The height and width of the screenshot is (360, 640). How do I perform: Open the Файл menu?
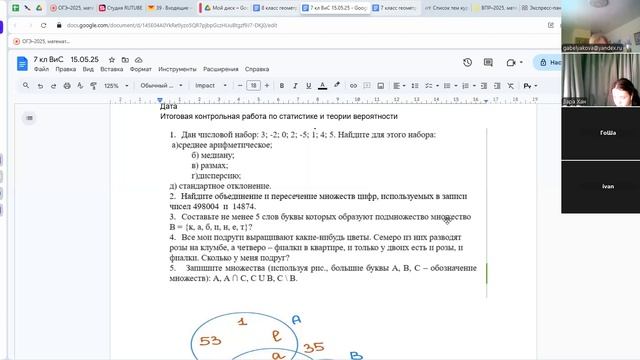[41, 69]
